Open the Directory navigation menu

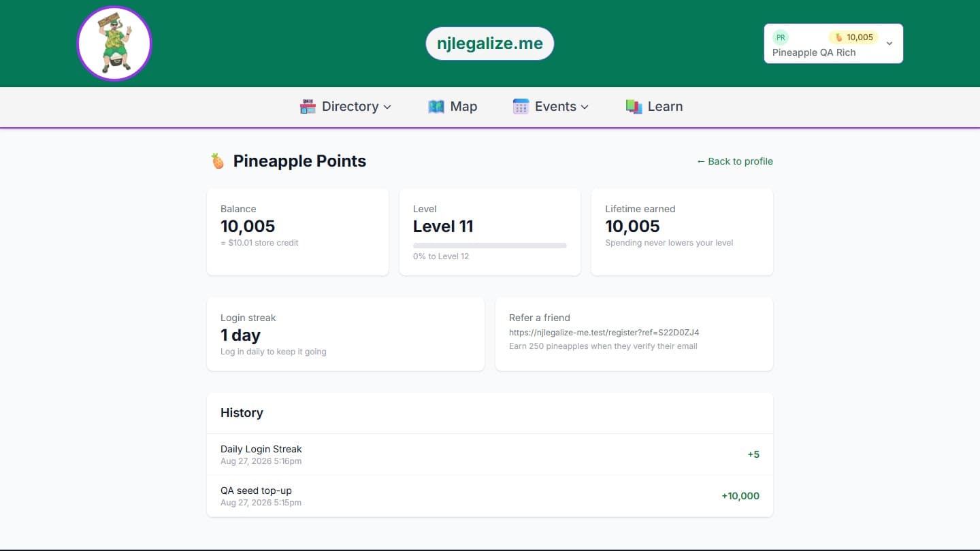click(346, 106)
